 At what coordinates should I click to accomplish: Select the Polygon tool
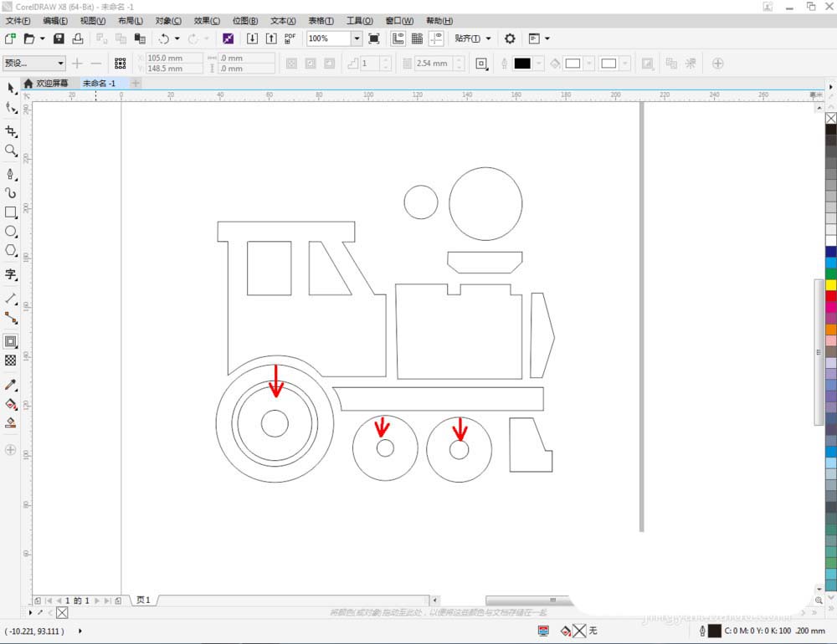[11, 250]
